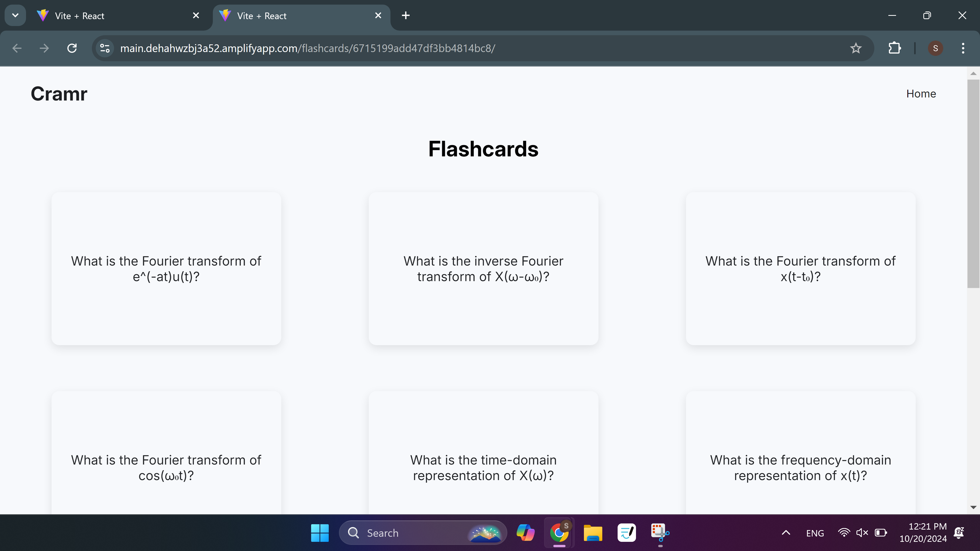
Task: Bookmark this page with star icon
Action: pyautogui.click(x=856, y=48)
